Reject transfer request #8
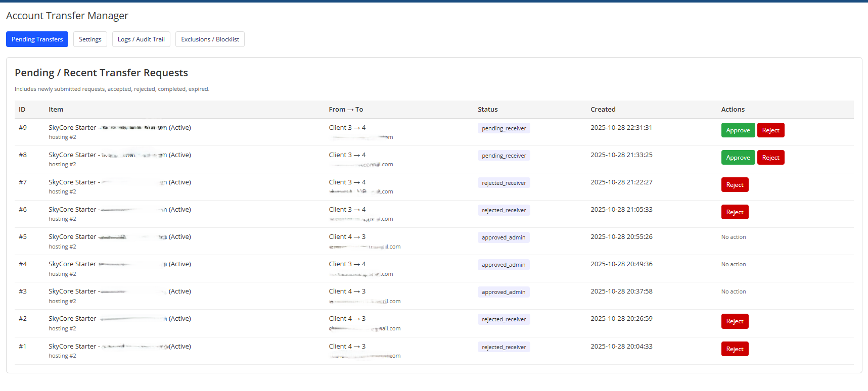The height and width of the screenshot is (391, 868). pyautogui.click(x=770, y=158)
